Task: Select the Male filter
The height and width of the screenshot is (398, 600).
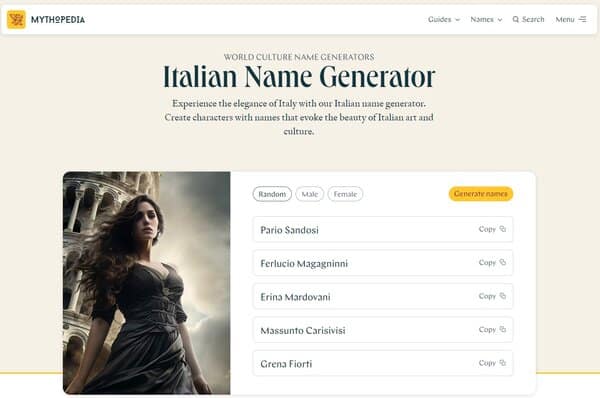Action: (310, 194)
